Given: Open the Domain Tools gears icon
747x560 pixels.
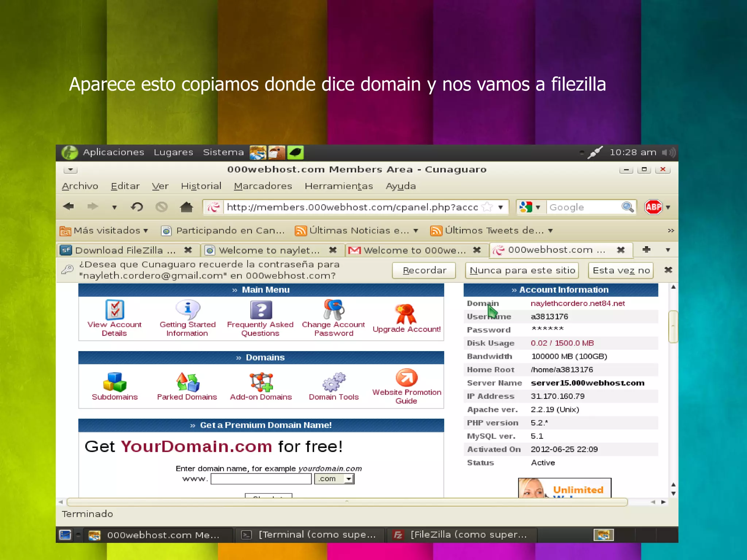Looking at the screenshot, I should [x=334, y=382].
